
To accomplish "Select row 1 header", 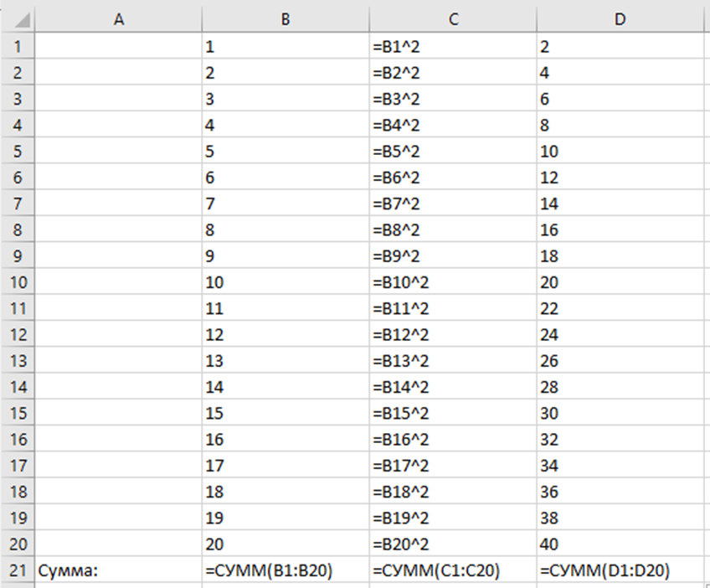I will tap(17, 46).
